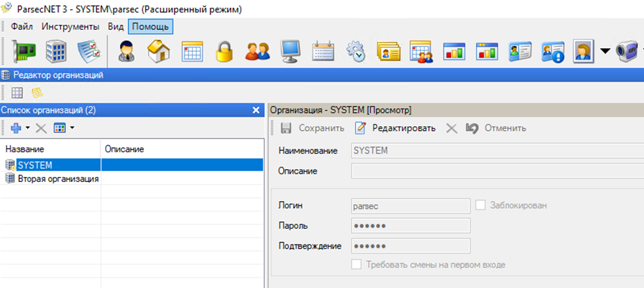The width and height of the screenshot is (644, 288).
Task: Open the house icon in main toolbar
Action: [x=158, y=51]
